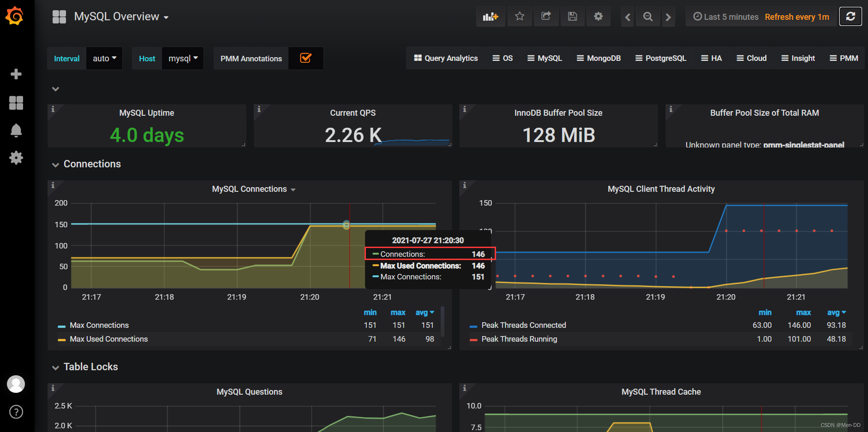
Task: Show info for MySQL Thread Cache panel
Action: click(x=465, y=388)
